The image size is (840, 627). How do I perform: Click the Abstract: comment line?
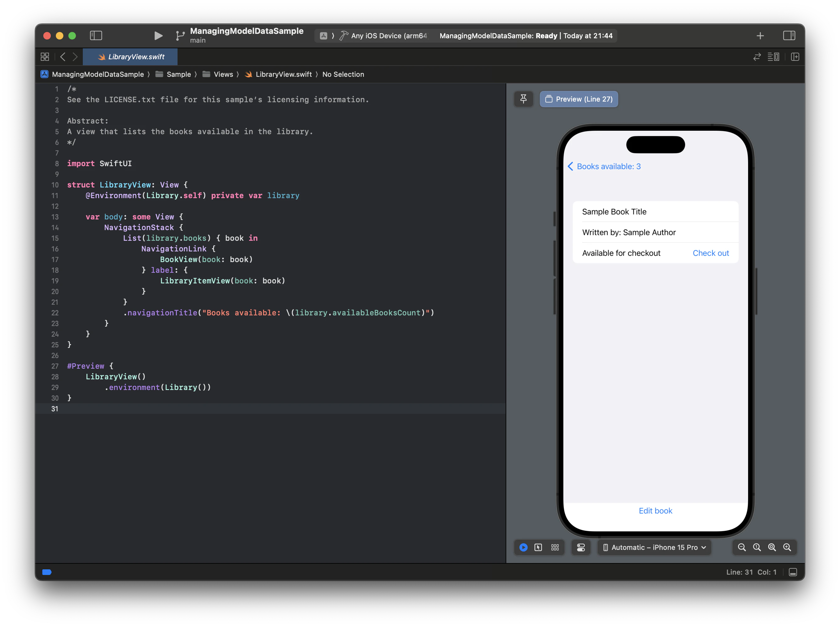[88, 121]
